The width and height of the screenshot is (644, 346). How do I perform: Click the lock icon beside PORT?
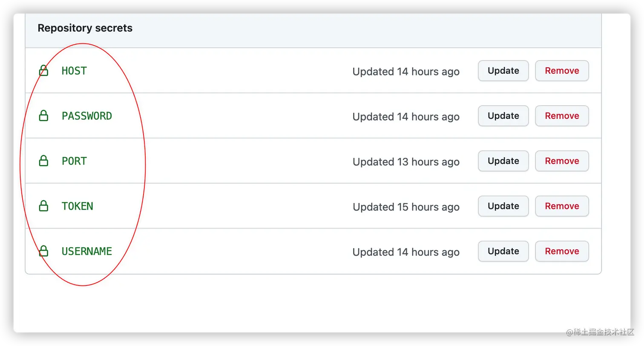coord(43,161)
